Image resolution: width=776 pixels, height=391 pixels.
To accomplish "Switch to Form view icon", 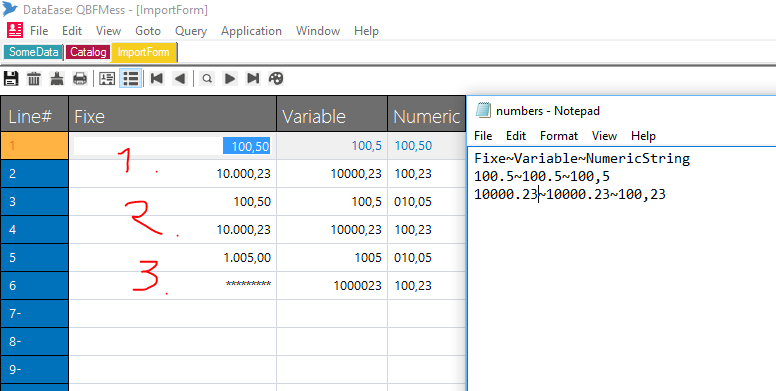I will tap(107, 79).
